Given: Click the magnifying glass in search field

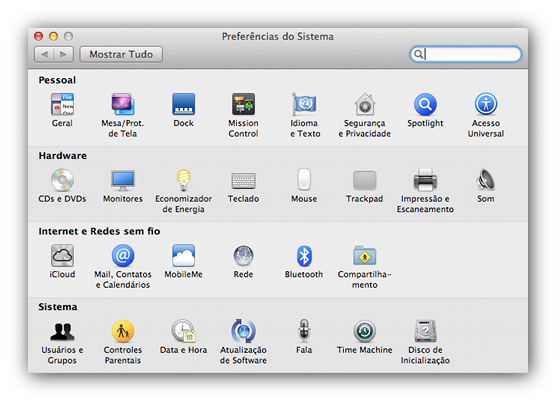Looking at the screenshot, I should click(x=418, y=54).
